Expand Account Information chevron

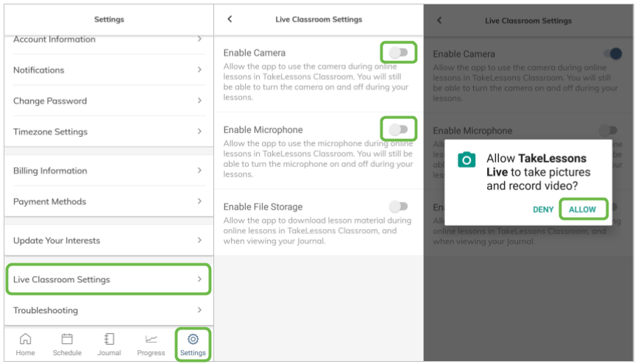pyautogui.click(x=199, y=39)
